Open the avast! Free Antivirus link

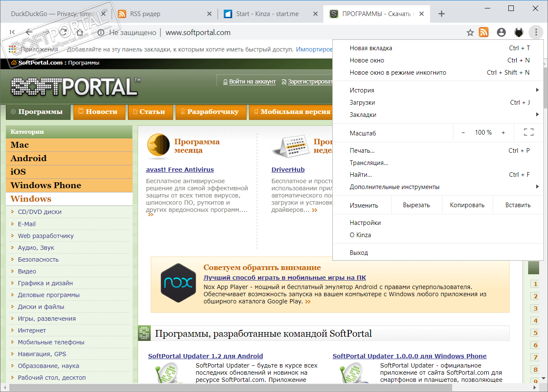180,170
